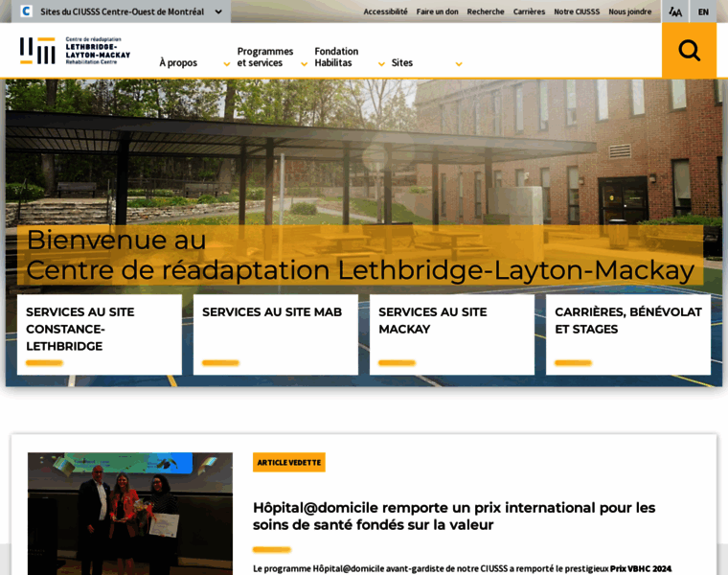728x575 pixels.
Task: Open Carrières, bénévolat et stages card
Action: tap(628, 333)
